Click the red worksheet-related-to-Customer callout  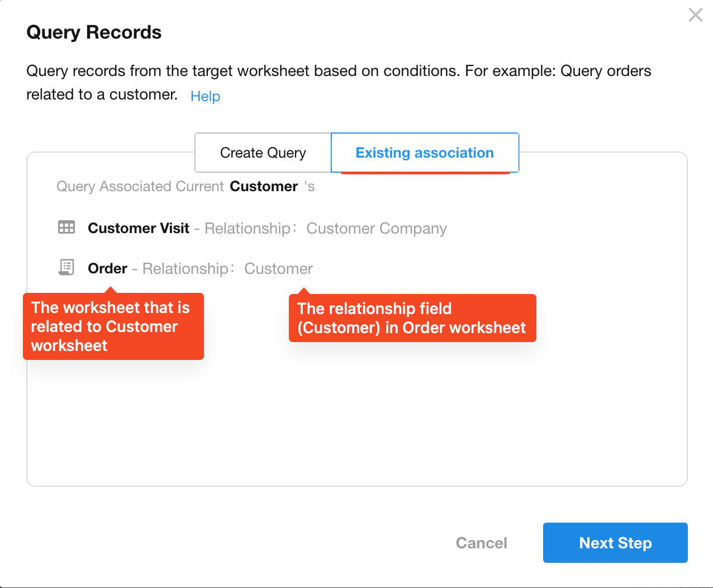click(x=113, y=326)
